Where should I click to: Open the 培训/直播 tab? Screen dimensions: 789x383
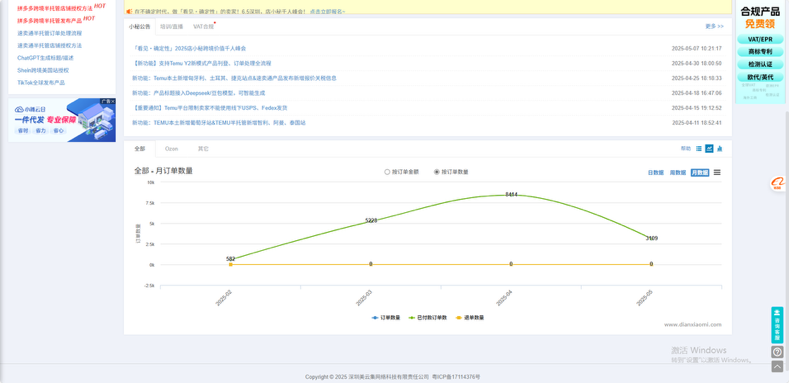point(172,27)
